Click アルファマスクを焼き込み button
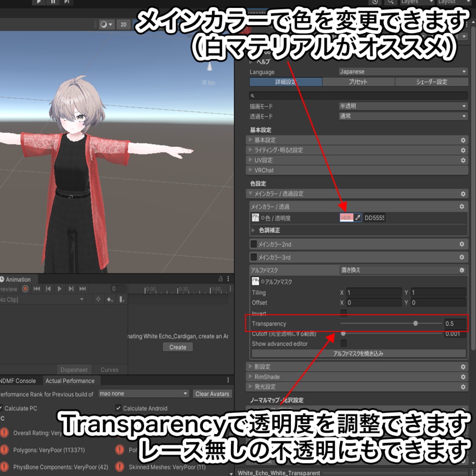Viewport: 476px width, 476px height. [x=358, y=353]
